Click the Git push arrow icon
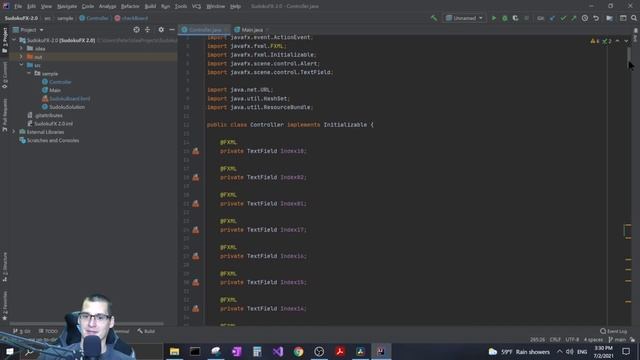This screenshot has height=360, width=640. pyautogui.click(x=573, y=18)
